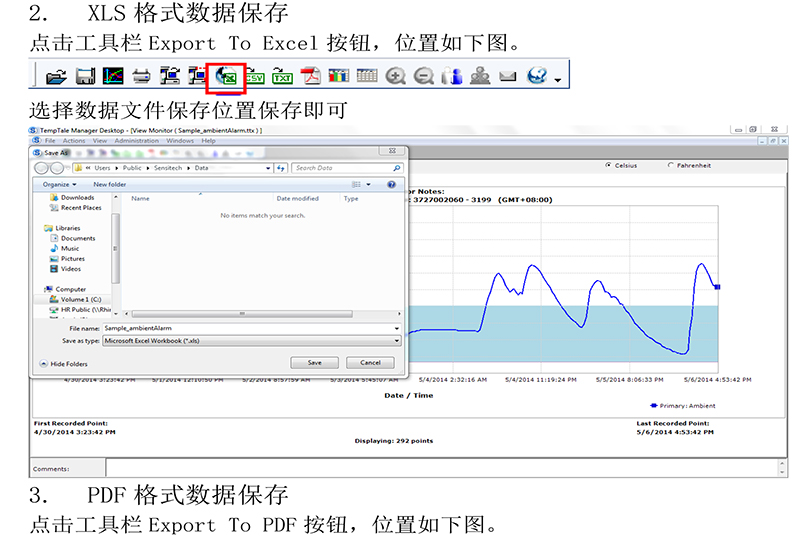
Task: Open the Actions menu
Action: 74,141
